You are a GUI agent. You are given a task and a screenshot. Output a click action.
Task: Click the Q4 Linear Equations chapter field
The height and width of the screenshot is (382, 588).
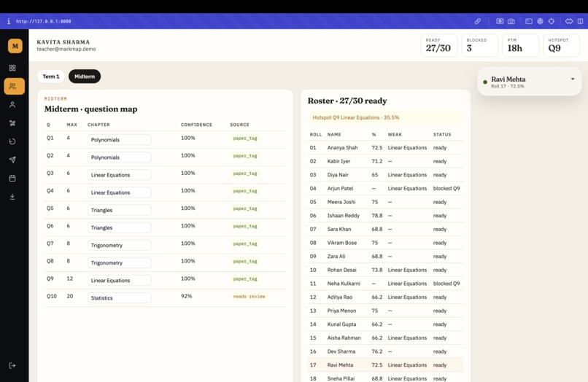click(119, 192)
